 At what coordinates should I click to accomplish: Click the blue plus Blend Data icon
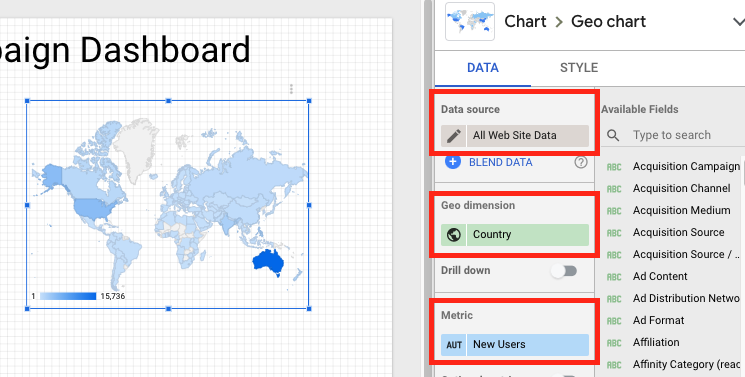(x=453, y=162)
